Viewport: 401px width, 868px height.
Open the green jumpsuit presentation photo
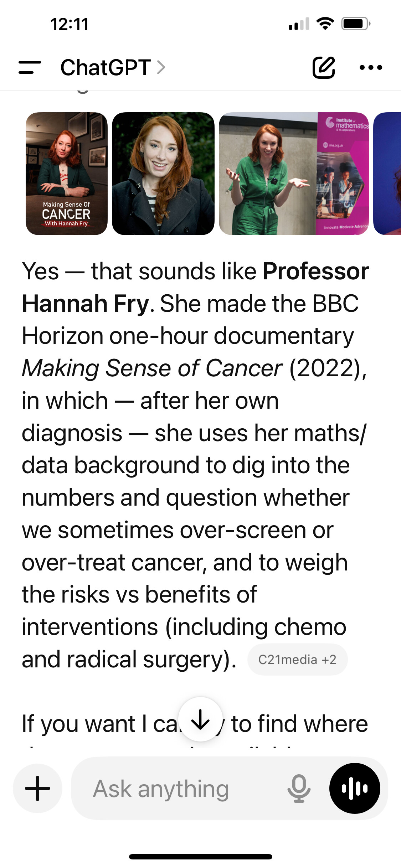point(294,174)
